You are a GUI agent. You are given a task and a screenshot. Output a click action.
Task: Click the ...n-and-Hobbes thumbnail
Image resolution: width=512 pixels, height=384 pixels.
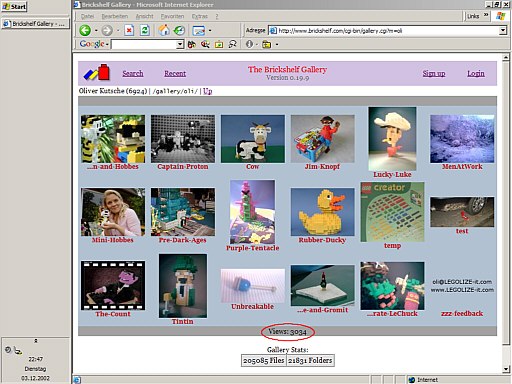pos(113,139)
